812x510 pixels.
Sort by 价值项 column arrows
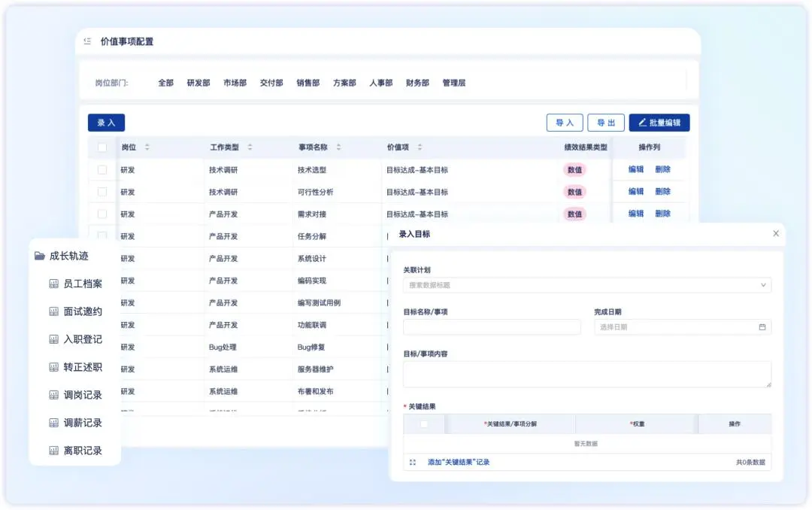pyautogui.click(x=420, y=147)
